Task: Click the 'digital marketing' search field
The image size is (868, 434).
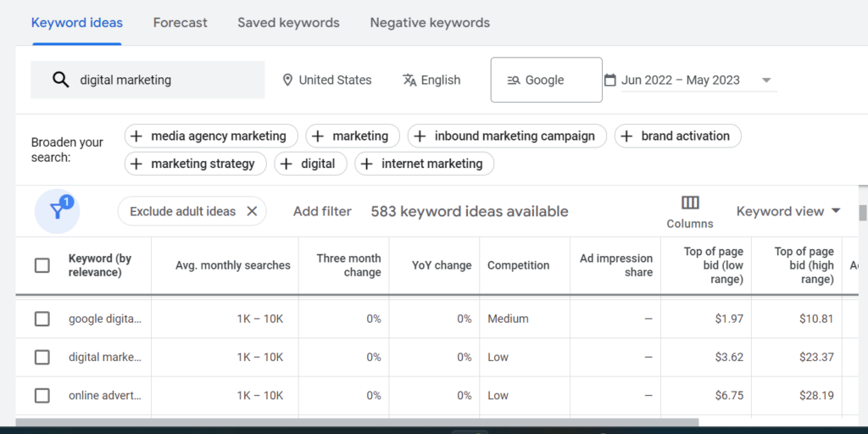Action: (x=147, y=80)
